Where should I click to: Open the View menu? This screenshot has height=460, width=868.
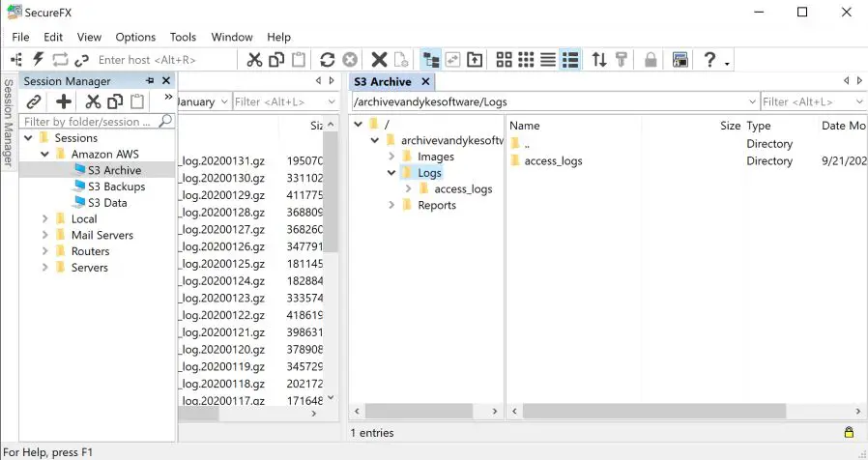89,37
